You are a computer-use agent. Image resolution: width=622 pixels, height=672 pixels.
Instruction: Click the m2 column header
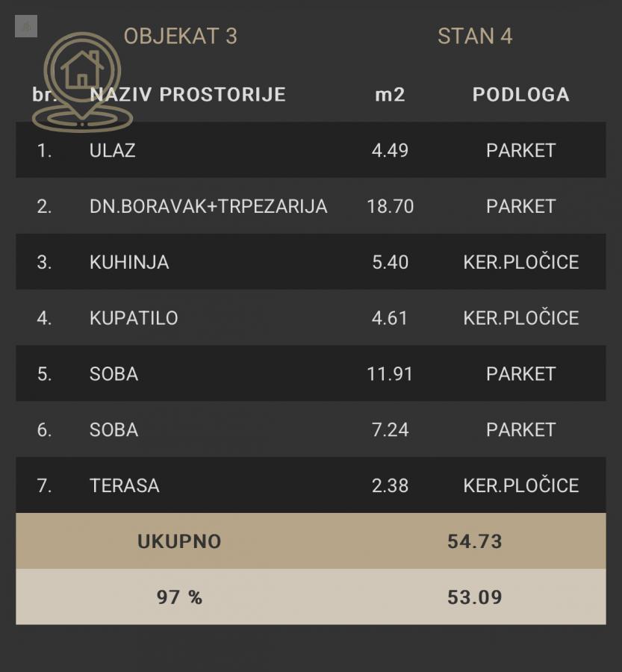click(x=390, y=95)
